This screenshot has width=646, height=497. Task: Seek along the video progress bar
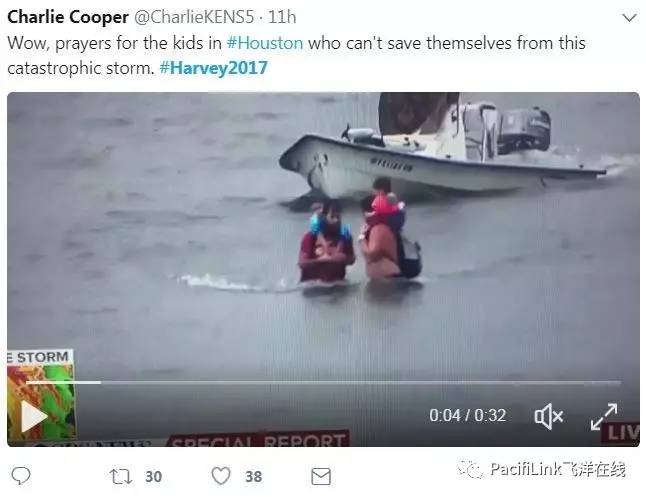324,382
